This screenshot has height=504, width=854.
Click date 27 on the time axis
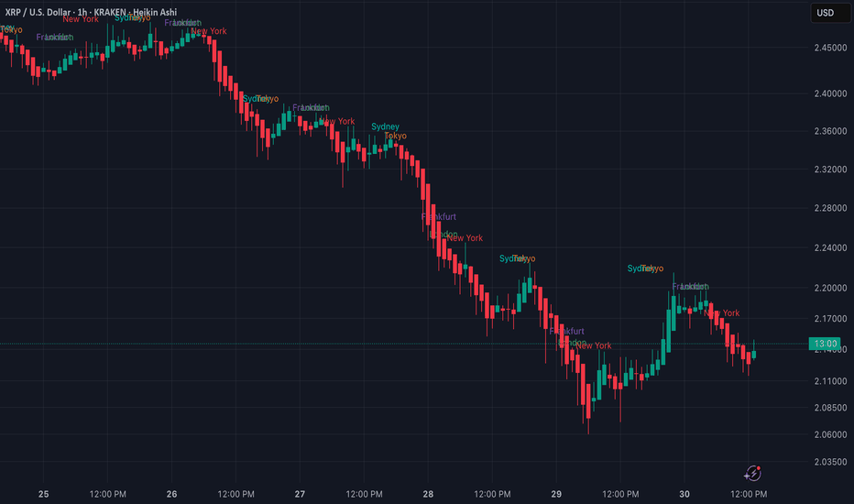[300, 494]
